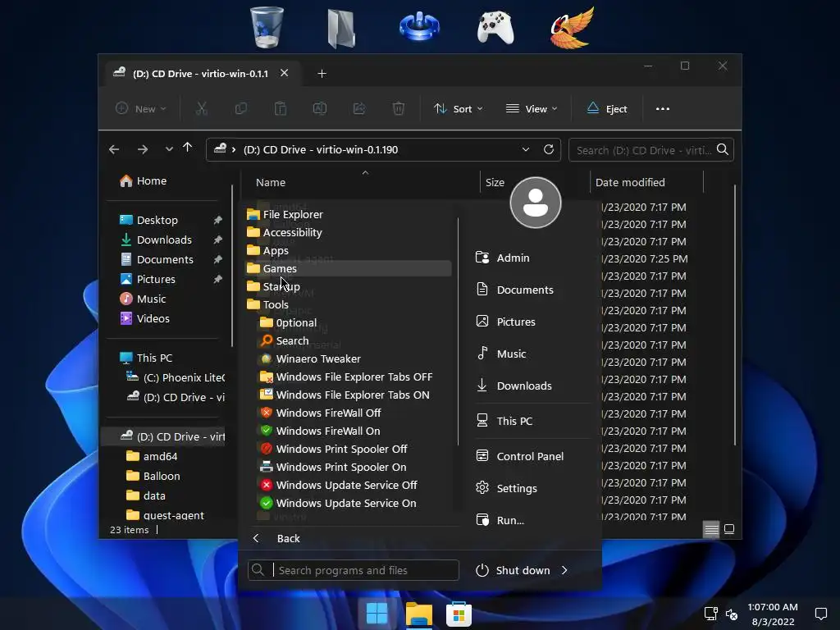This screenshot has height=630, width=840.
Task: Click Search programs and files field
Action: [354, 570]
